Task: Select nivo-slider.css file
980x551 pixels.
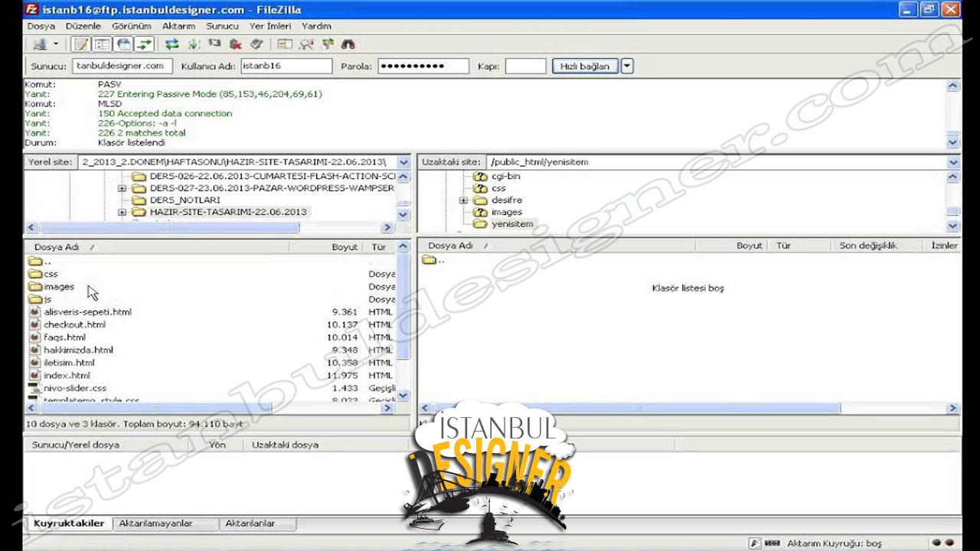Action: [75, 389]
